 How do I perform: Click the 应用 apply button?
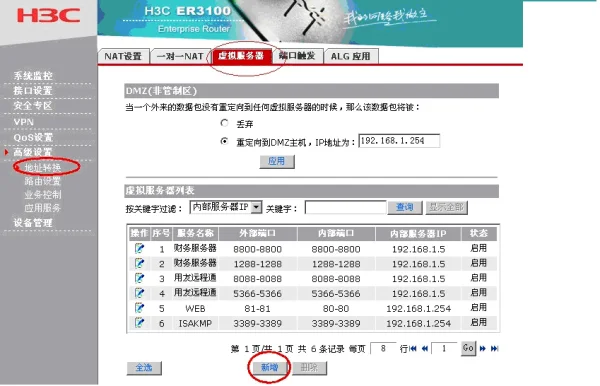tap(277, 161)
